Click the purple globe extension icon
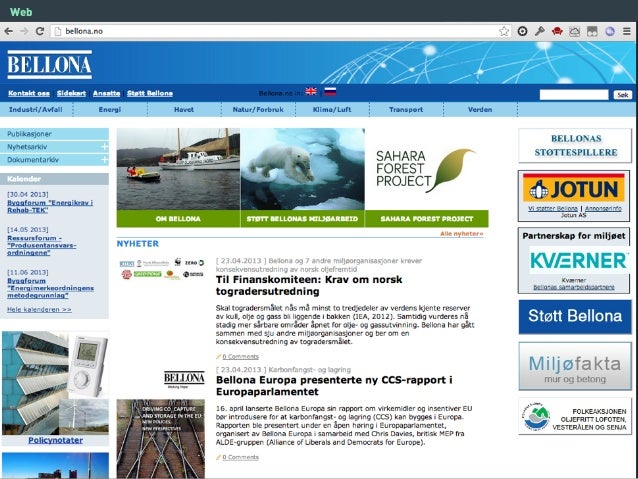638x479 pixels. [x=610, y=31]
